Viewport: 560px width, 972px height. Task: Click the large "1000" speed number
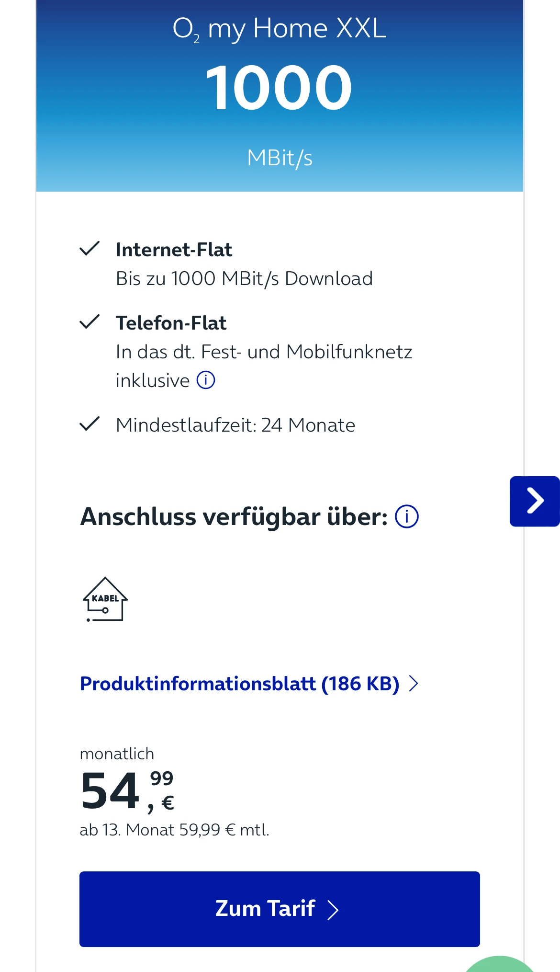tap(279, 88)
